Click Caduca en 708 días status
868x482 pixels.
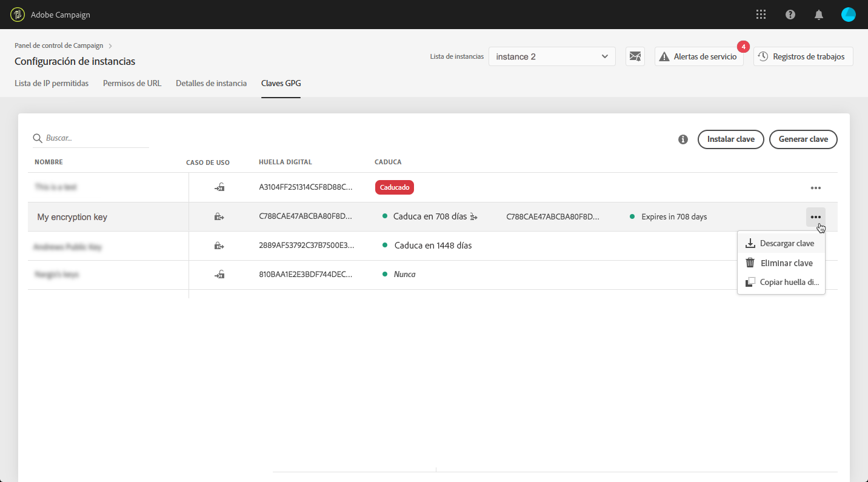click(x=430, y=216)
